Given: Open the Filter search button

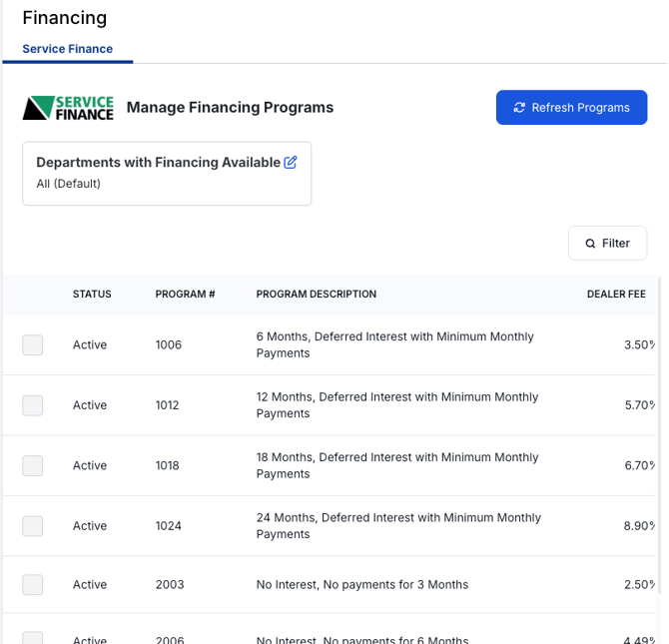Looking at the screenshot, I should click(x=607, y=244).
